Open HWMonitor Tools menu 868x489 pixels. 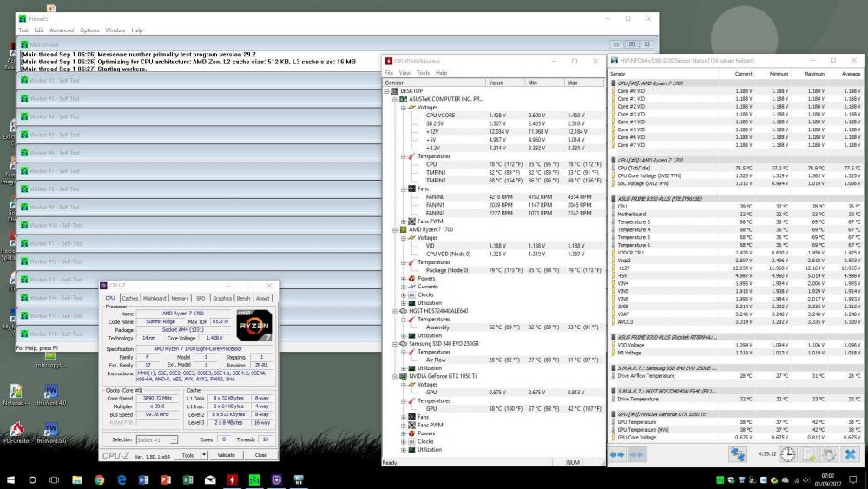pyautogui.click(x=423, y=73)
